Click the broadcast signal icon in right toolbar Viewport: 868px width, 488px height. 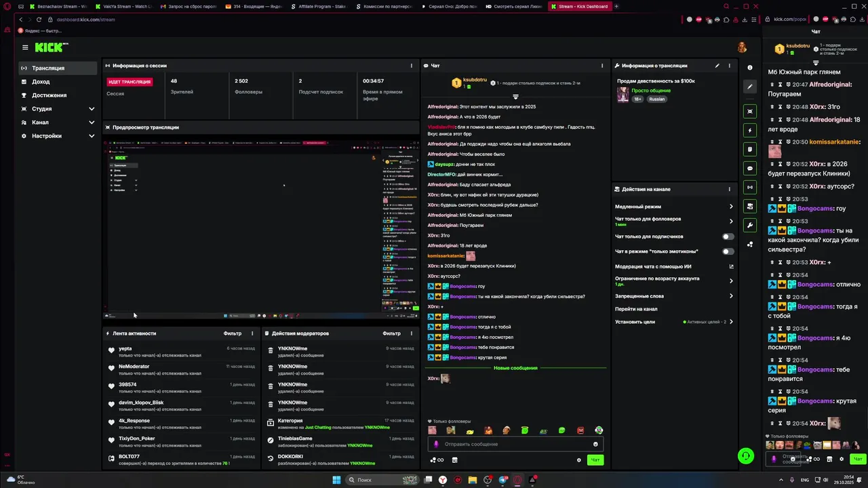(749, 186)
